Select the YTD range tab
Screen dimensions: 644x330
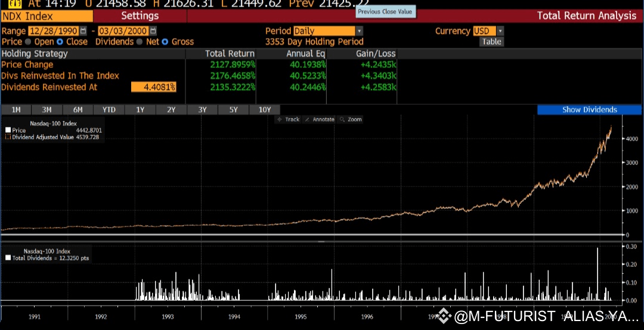(x=109, y=110)
